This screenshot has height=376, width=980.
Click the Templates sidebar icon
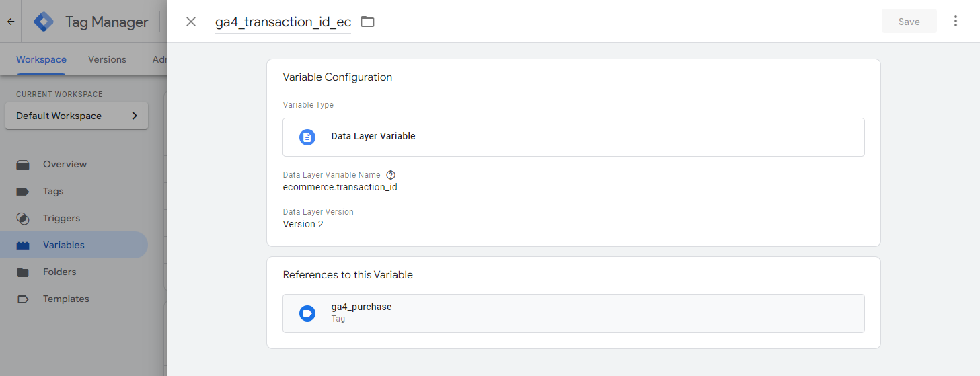point(23,299)
